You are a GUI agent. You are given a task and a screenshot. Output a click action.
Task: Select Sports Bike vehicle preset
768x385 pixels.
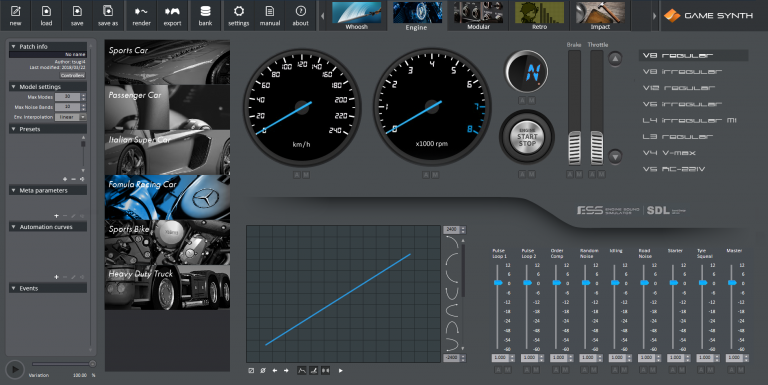[x=167, y=242]
